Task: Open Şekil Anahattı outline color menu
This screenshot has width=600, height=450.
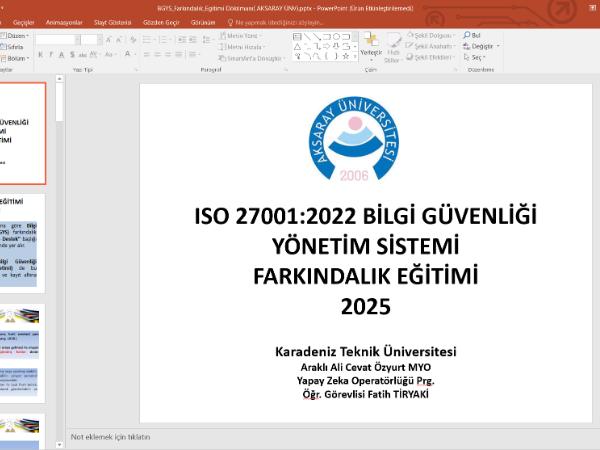Action: pyautogui.click(x=430, y=46)
